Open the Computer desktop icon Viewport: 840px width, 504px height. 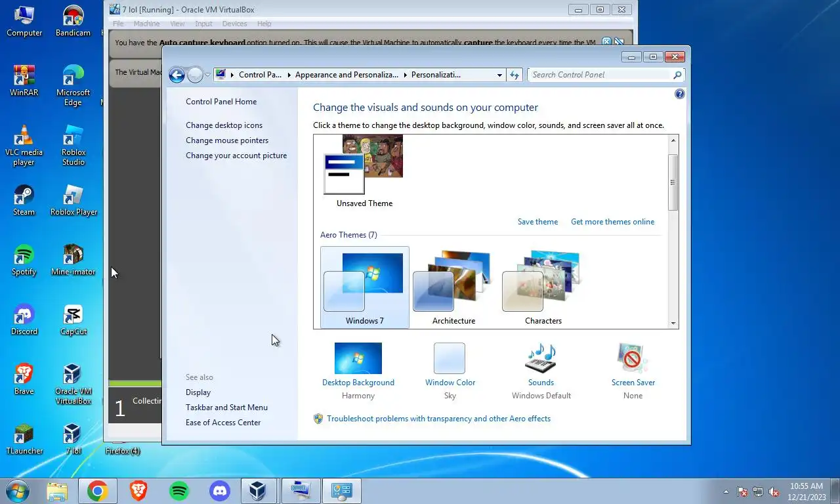coord(24,21)
